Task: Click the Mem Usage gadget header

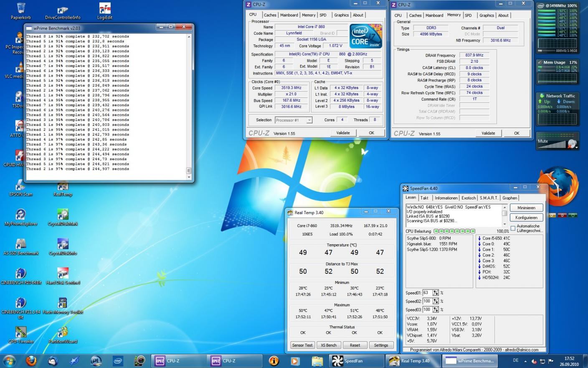Action: [x=558, y=62]
